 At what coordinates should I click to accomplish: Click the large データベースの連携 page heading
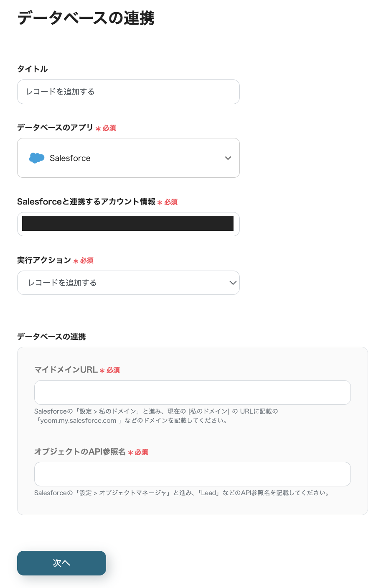coord(86,18)
